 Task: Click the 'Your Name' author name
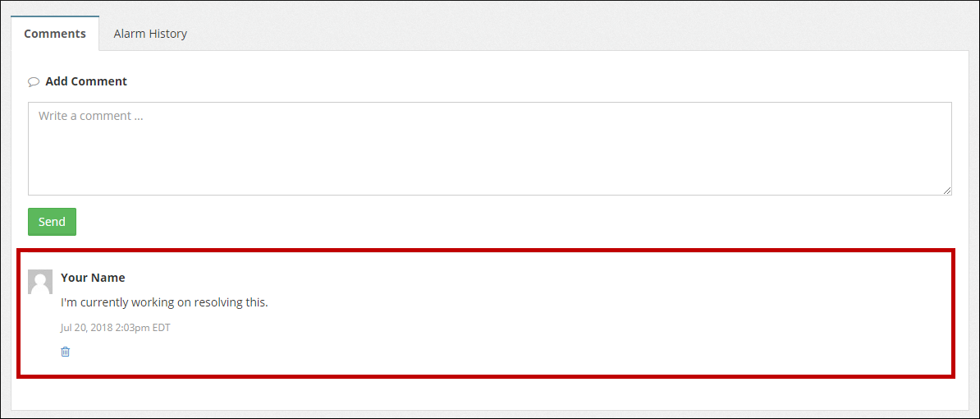pyautogui.click(x=93, y=278)
